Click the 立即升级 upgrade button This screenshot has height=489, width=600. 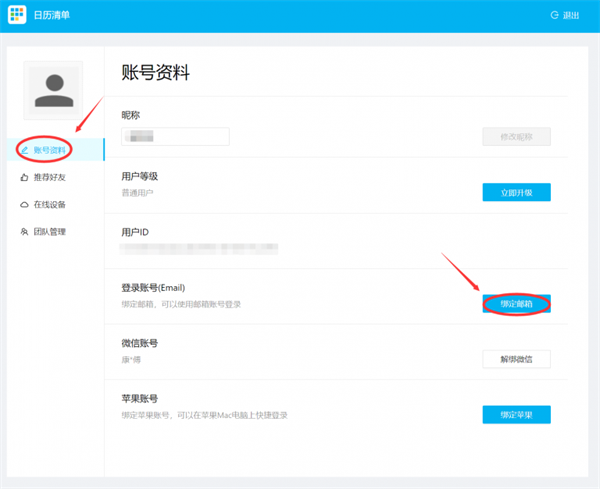516,192
